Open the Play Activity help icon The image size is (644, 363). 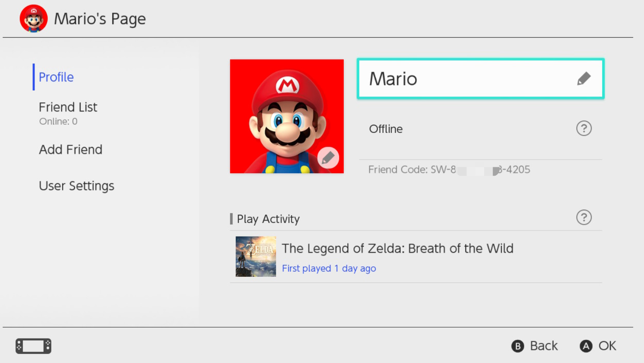tap(584, 217)
